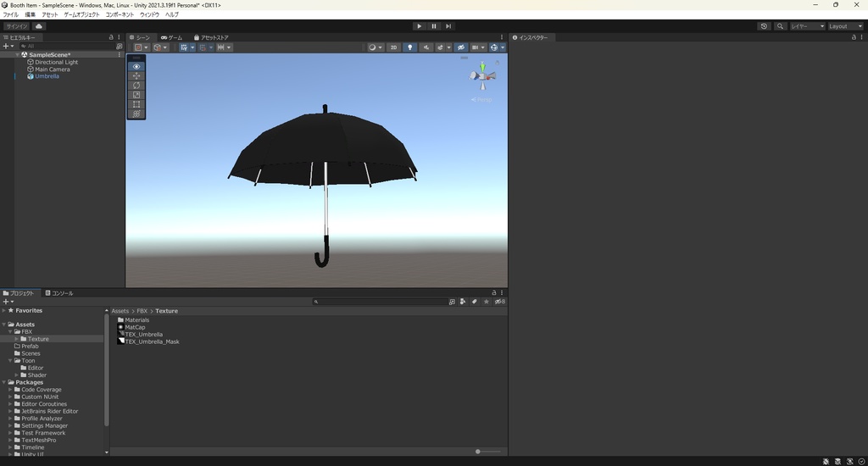
Task: Expand the Favorites section
Action: tap(4, 310)
